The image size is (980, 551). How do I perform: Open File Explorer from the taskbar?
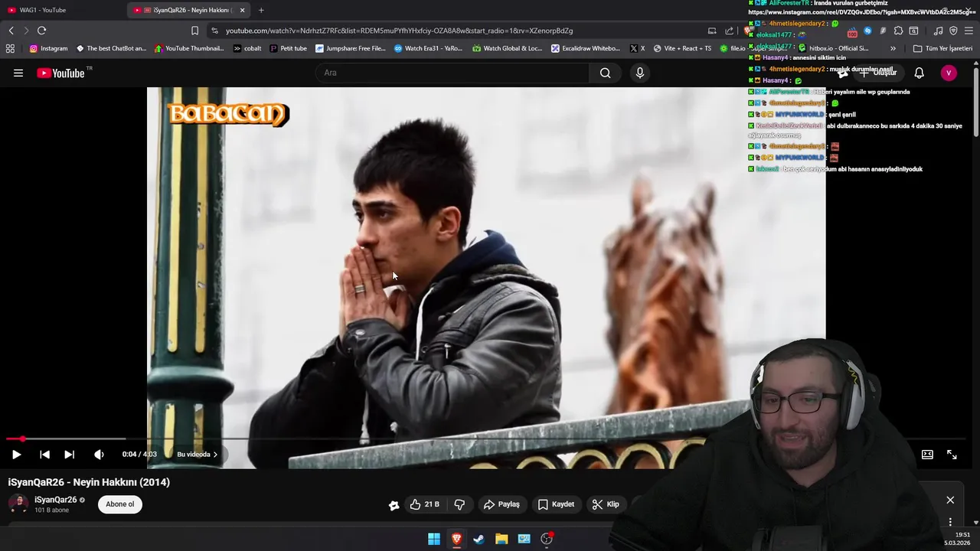coord(501,539)
